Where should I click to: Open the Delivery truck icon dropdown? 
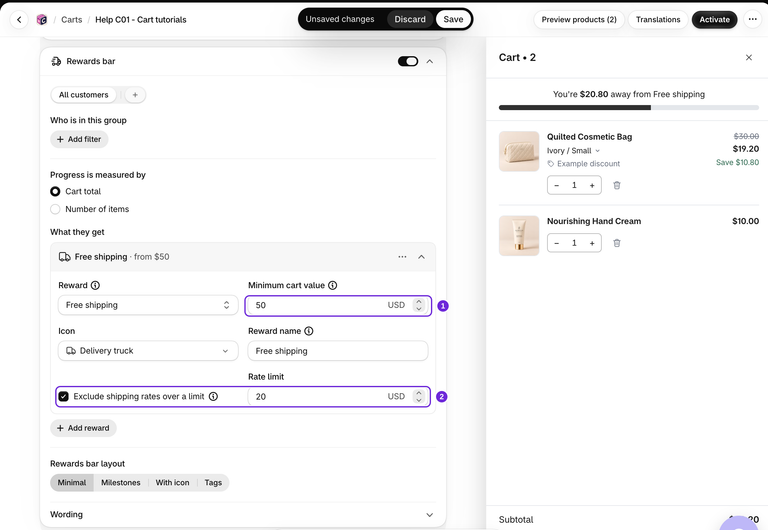click(x=148, y=351)
